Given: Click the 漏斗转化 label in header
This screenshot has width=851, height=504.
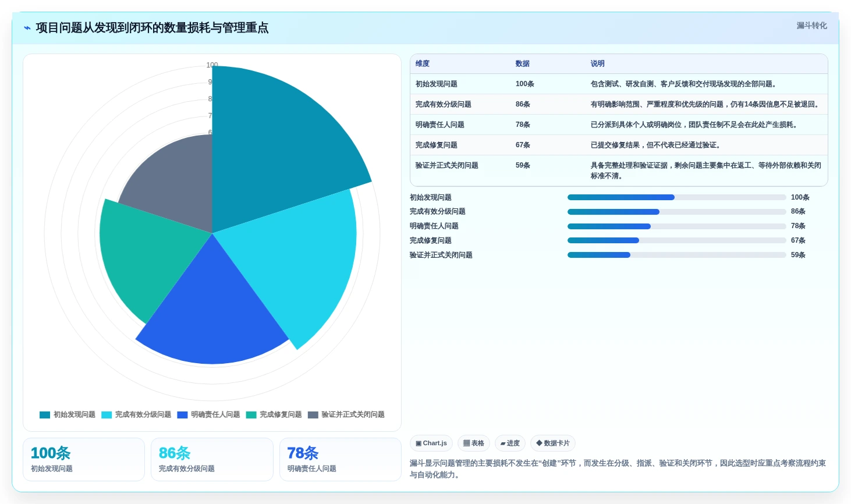Looking at the screenshot, I should click(811, 26).
